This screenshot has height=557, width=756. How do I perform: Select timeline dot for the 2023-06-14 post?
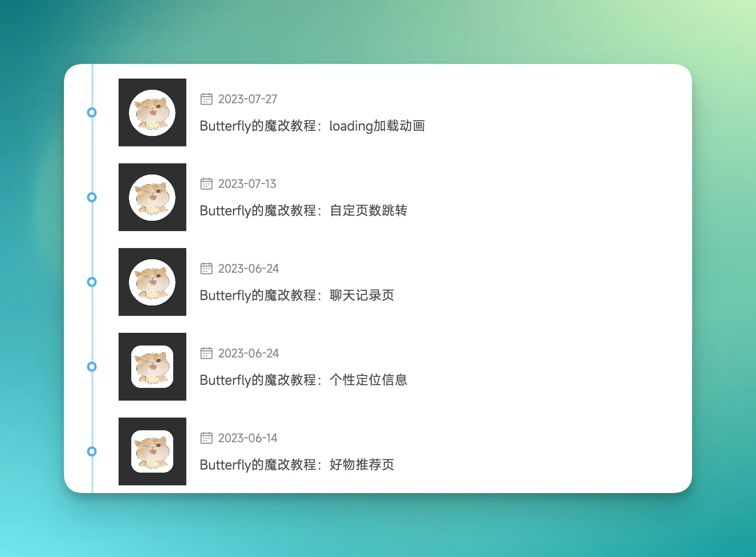coord(92,451)
